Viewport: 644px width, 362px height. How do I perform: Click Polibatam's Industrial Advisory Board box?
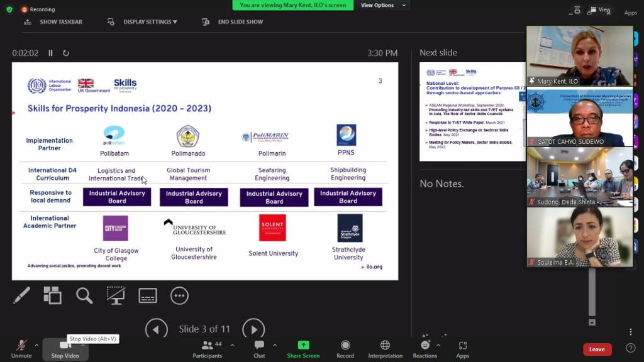click(x=117, y=197)
